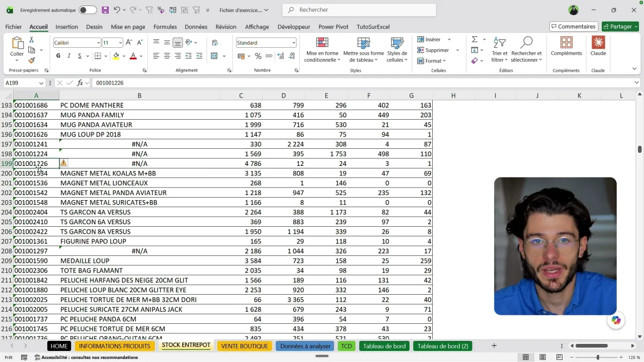Click the Accessibilité status bar message
The height and width of the screenshot is (362, 644).
(86, 357)
